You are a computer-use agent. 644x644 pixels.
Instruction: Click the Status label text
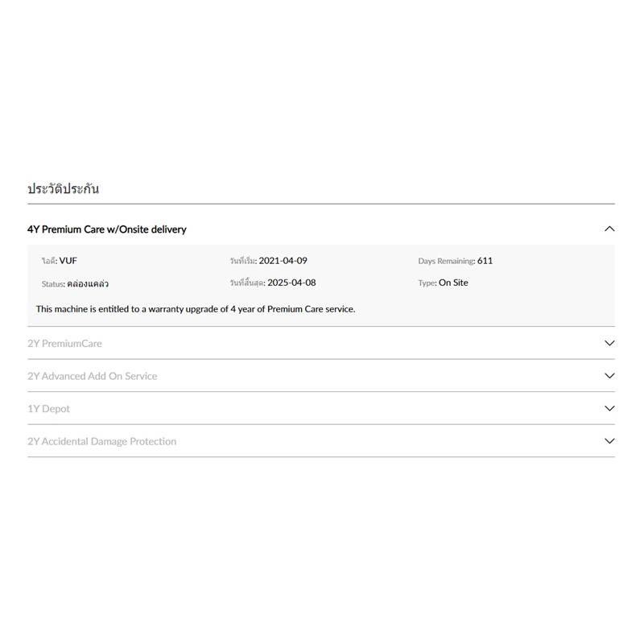click(52, 283)
